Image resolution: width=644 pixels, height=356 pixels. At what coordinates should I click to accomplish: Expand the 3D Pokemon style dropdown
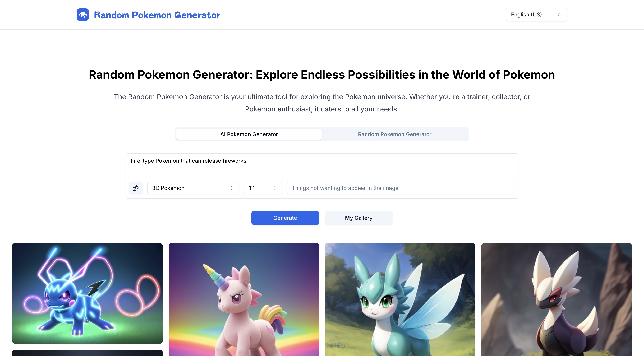point(193,188)
